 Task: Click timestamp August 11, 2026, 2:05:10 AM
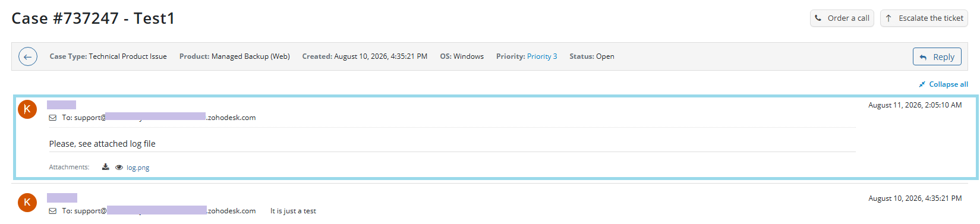(x=915, y=105)
